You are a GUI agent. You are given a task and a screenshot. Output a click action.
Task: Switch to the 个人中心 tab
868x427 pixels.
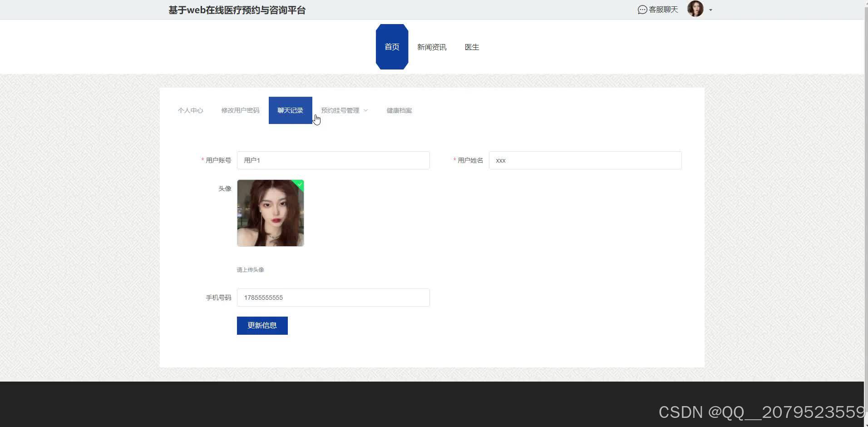coord(190,110)
